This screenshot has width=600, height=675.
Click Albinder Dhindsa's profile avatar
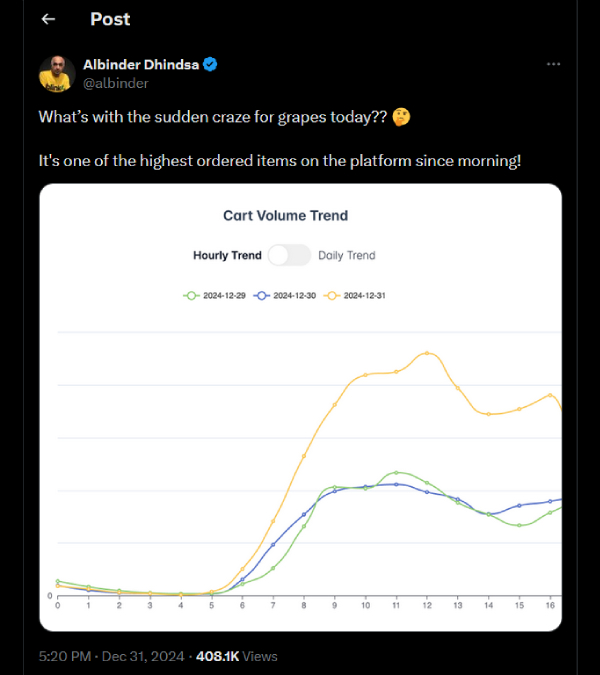click(x=56, y=74)
